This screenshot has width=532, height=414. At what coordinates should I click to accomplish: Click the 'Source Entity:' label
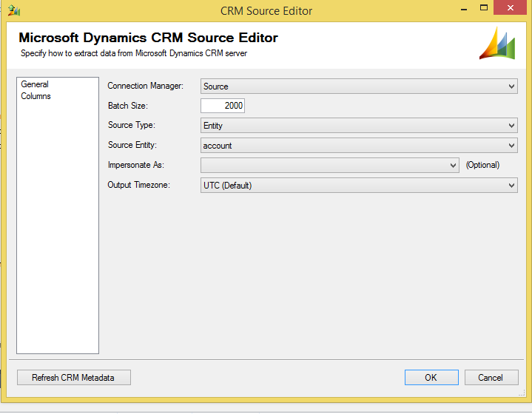coord(132,145)
